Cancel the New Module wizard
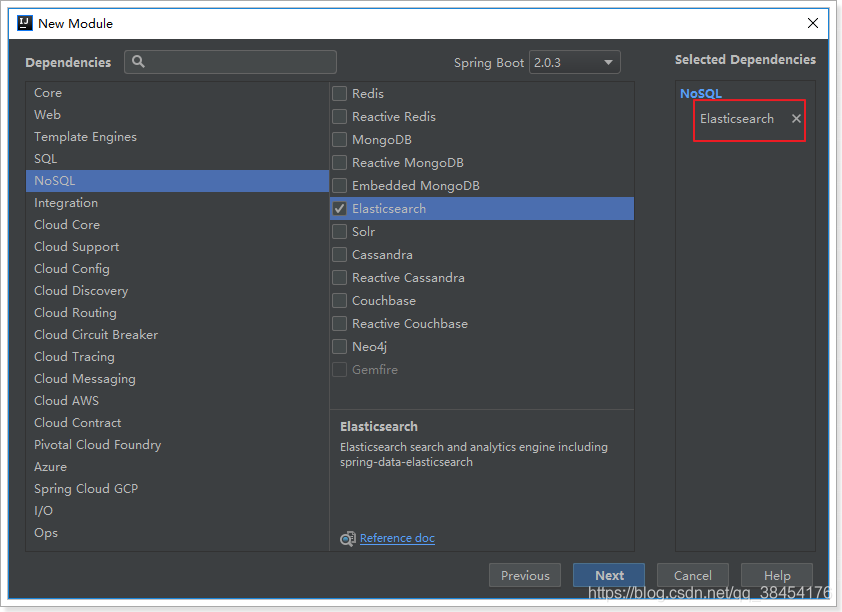The height and width of the screenshot is (612, 842). pyautogui.click(x=693, y=575)
